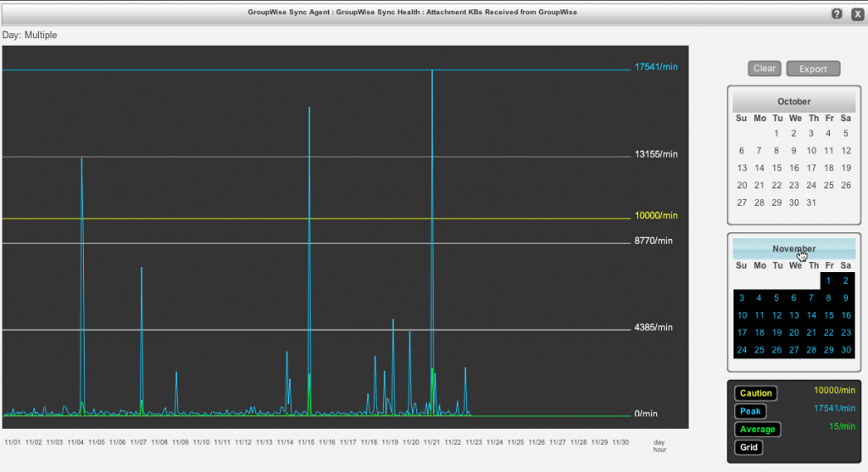Image resolution: width=868 pixels, height=472 pixels.
Task: Select November 10 in the calendar
Action: coord(742,315)
